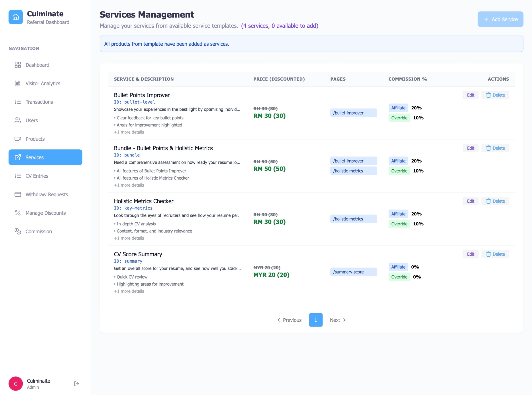The image size is (532, 395).
Task: Click 'ID: summary' text
Action: pyautogui.click(x=128, y=261)
